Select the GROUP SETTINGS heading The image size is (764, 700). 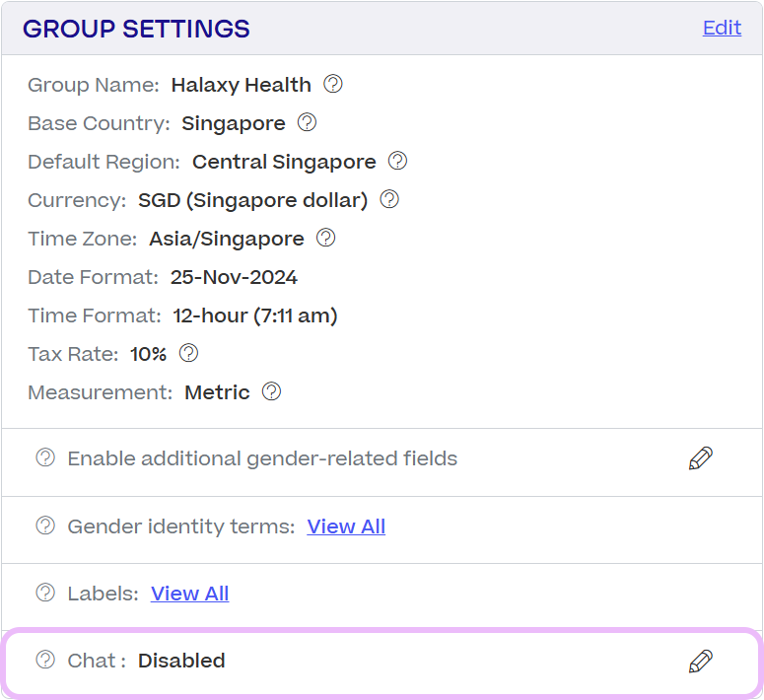point(136,29)
